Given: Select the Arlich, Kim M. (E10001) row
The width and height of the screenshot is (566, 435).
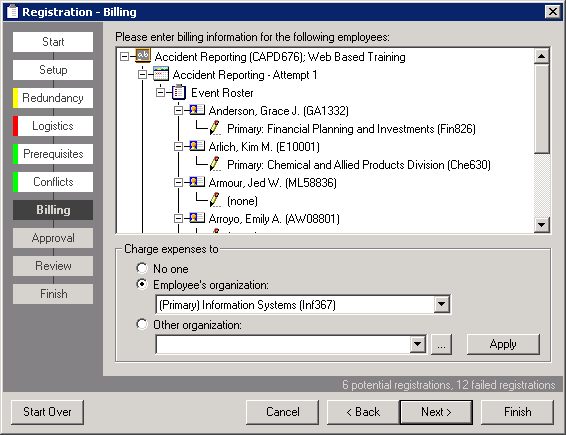Looking at the screenshot, I should pos(264,147).
